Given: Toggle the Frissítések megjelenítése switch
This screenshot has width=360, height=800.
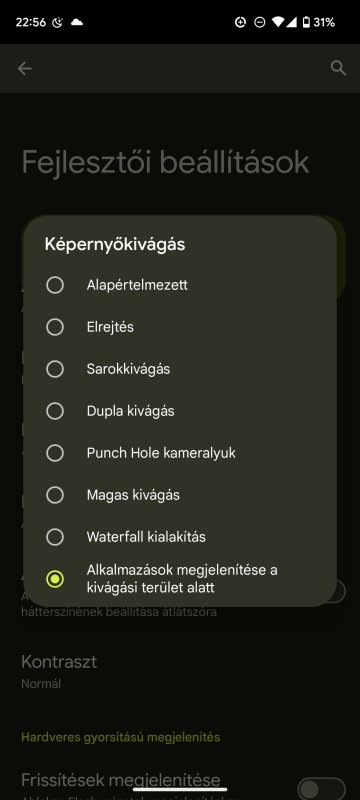Looking at the screenshot, I should [x=321, y=789].
